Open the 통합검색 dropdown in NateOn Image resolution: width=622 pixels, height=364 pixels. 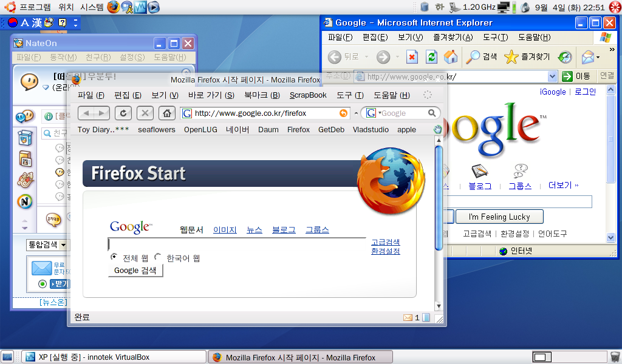[63, 245]
